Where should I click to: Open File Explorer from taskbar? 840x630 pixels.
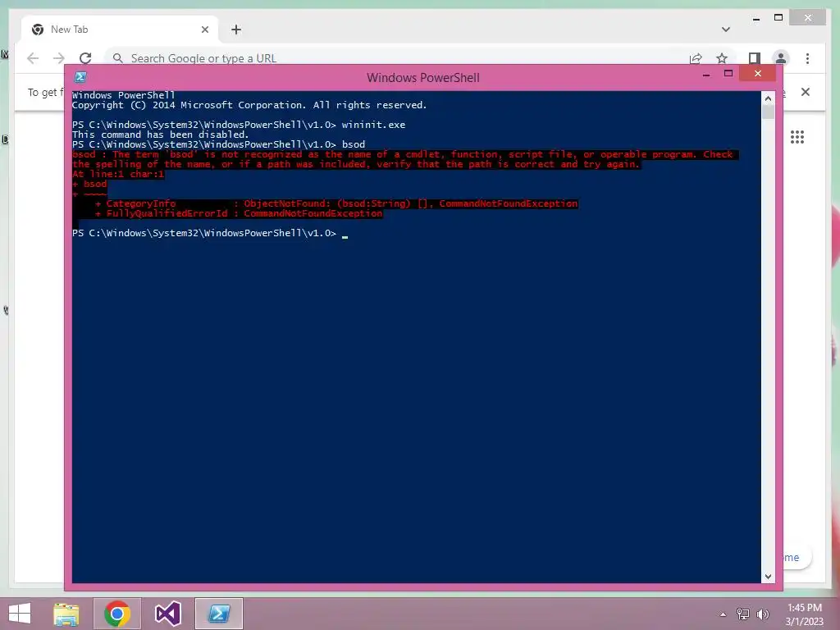pos(66,614)
